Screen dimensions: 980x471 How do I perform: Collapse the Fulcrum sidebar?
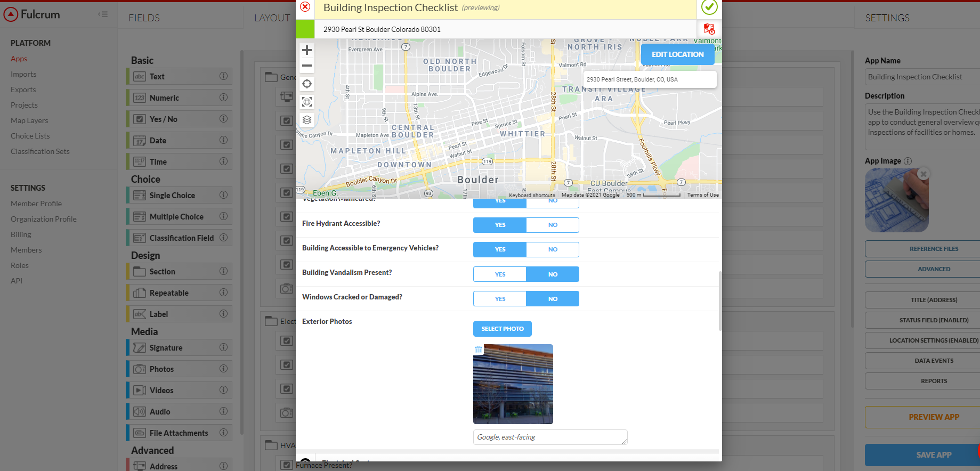[103, 14]
